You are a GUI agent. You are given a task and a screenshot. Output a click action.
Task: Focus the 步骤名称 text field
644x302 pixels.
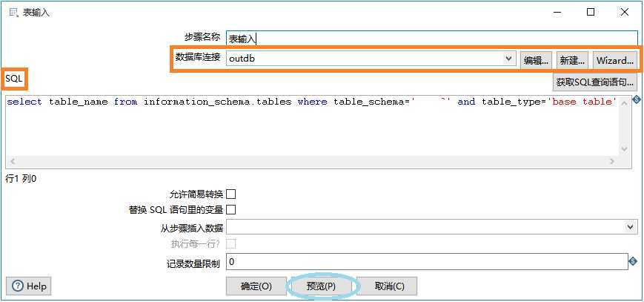coord(432,39)
